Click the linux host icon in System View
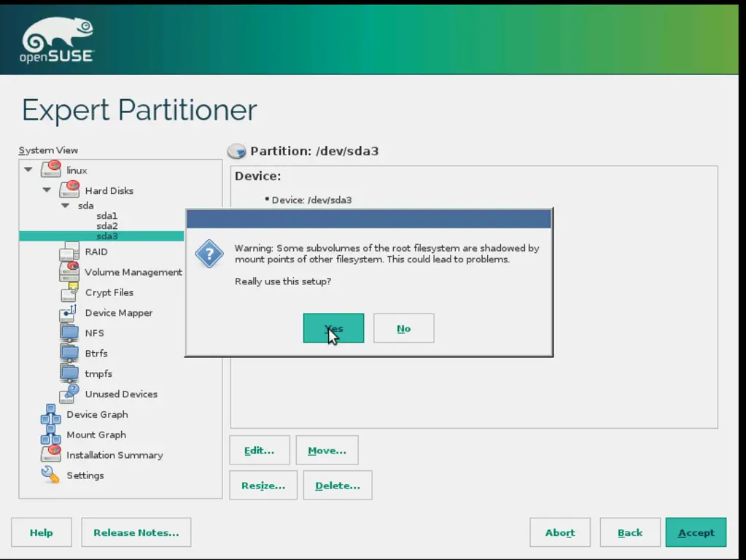 tap(51, 169)
